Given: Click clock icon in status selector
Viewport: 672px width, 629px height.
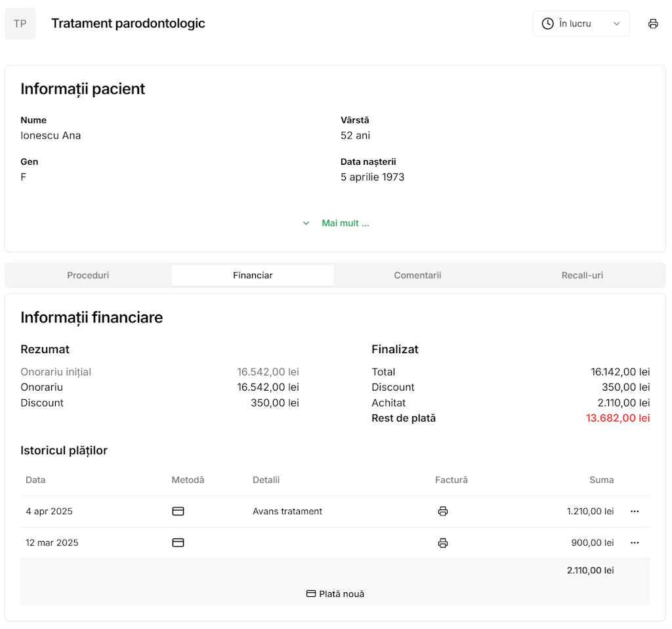Looking at the screenshot, I should click(547, 24).
